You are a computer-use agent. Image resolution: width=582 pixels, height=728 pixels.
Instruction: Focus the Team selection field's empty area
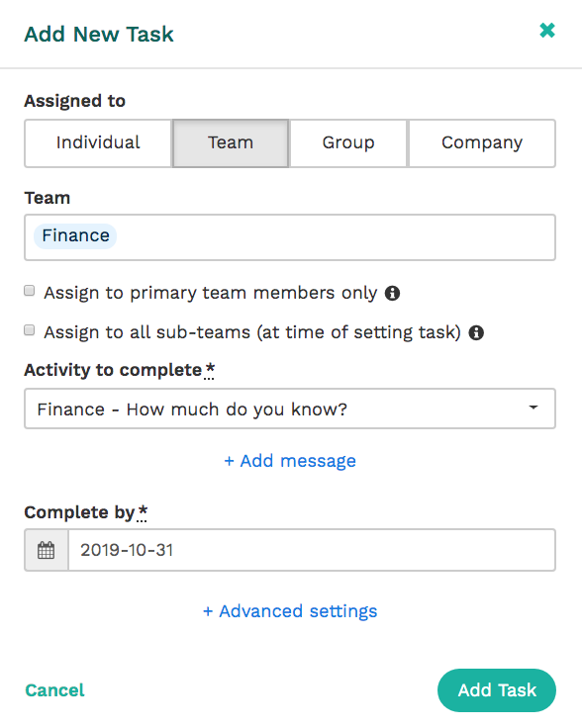pos(335,237)
